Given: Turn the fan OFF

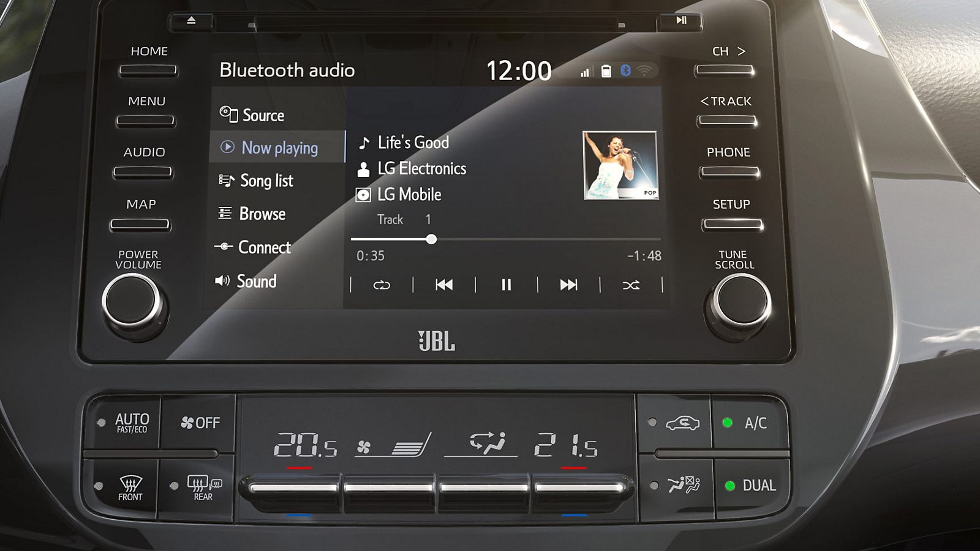Looking at the screenshot, I should point(199,422).
